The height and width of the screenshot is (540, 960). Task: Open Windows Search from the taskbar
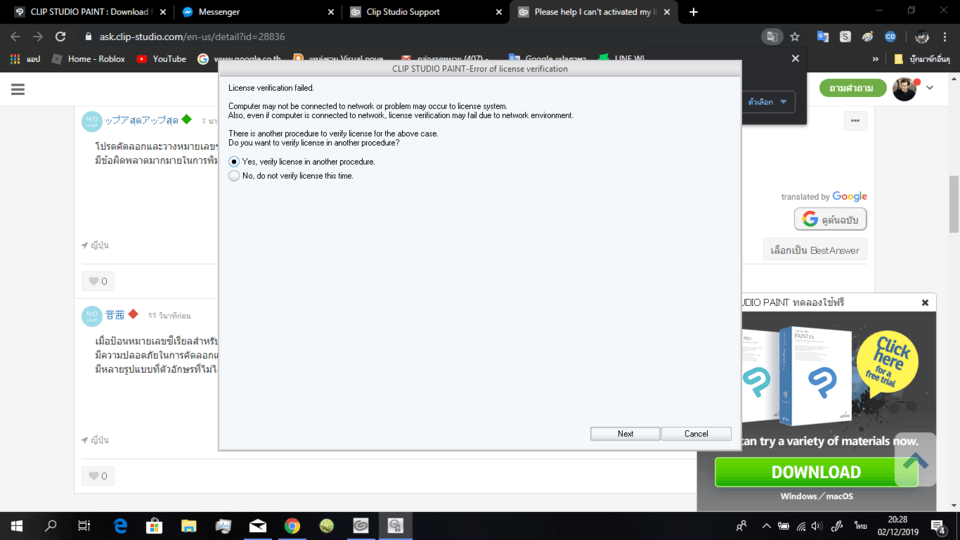click(51, 526)
